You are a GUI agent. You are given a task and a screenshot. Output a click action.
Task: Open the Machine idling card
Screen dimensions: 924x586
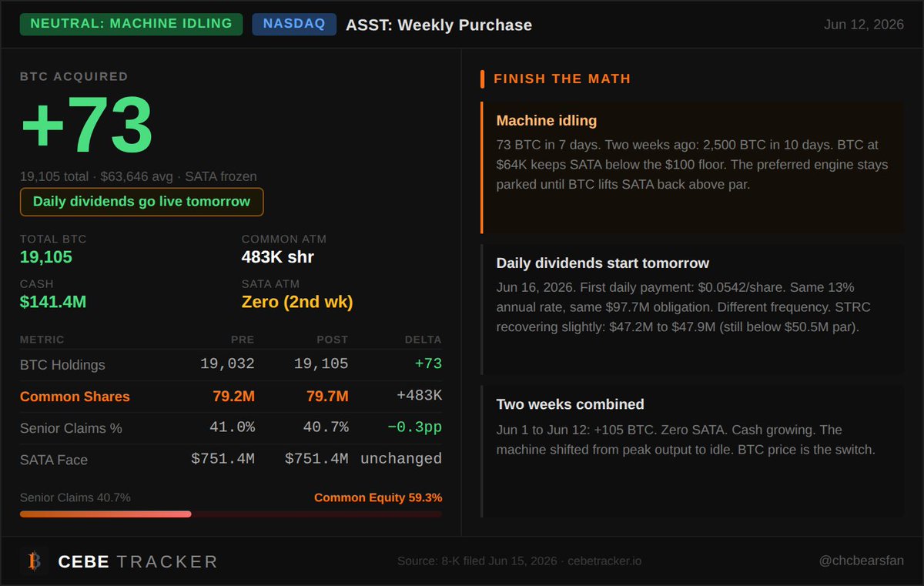[x=692, y=167]
